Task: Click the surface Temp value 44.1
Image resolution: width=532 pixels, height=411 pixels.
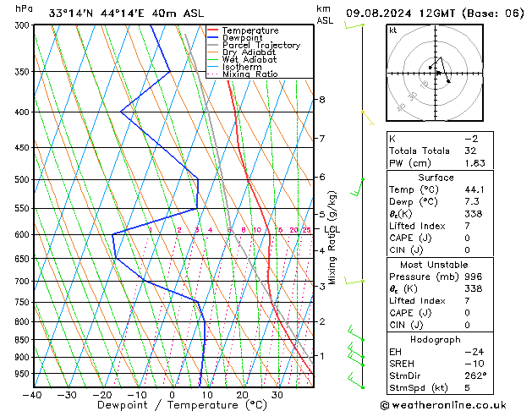Action: point(474,189)
